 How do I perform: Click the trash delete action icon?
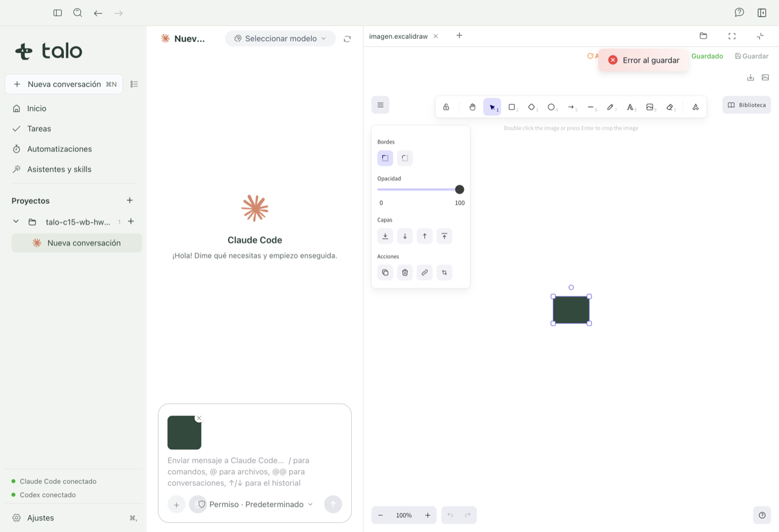coord(405,273)
